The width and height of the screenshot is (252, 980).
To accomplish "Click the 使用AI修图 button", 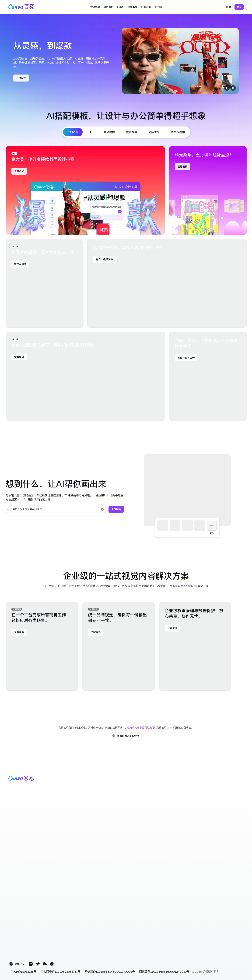I will (x=20, y=264).
